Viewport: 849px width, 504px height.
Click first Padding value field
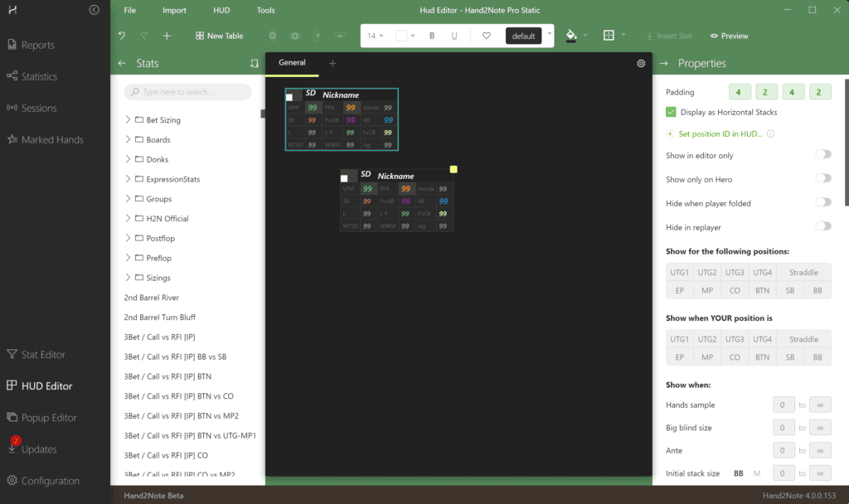point(739,92)
